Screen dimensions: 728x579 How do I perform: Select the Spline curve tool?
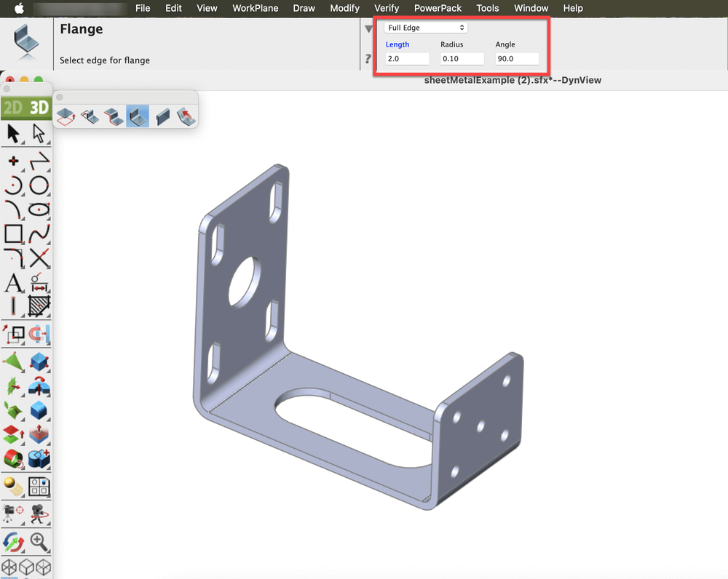pos(39,234)
